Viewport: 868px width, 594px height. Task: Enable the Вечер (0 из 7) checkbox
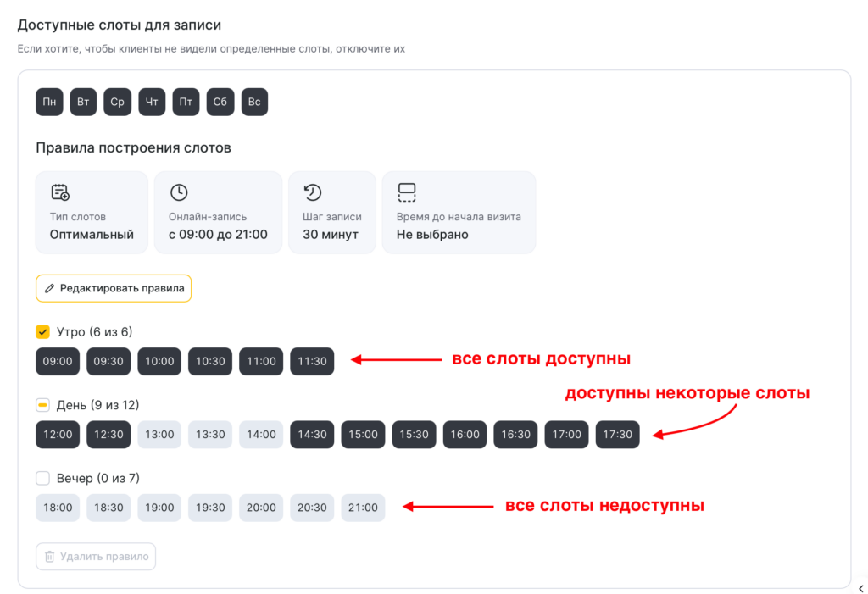pos(43,478)
